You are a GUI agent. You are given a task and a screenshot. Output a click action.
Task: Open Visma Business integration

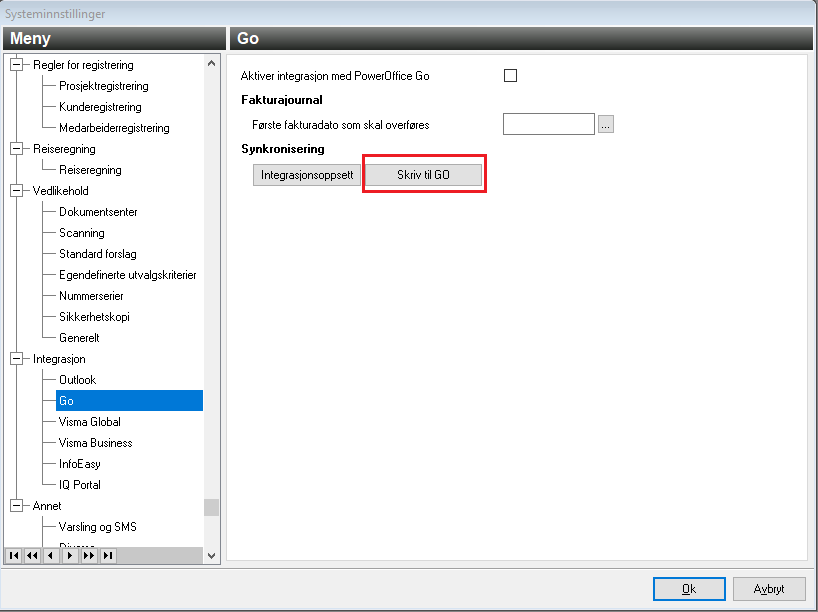(x=95, y=442)
